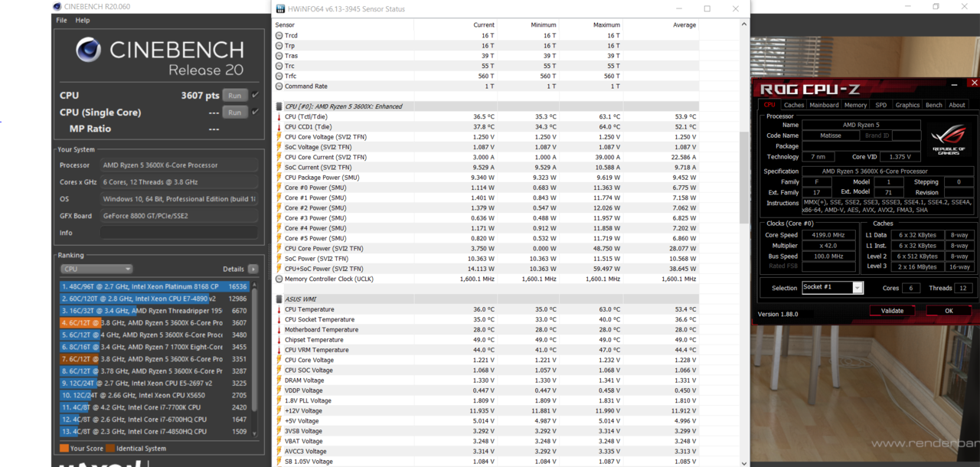
Task: Click the HWiNFO64 title bar icon
Action: coord(279,8)
